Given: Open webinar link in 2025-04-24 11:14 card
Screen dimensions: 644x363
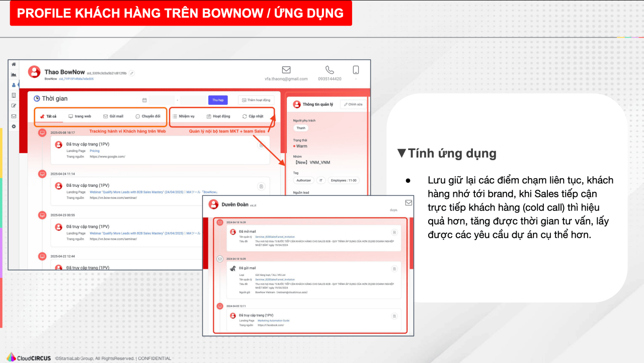Looking at the screenshot, I should pyautogui.click(x=153, y=192).
